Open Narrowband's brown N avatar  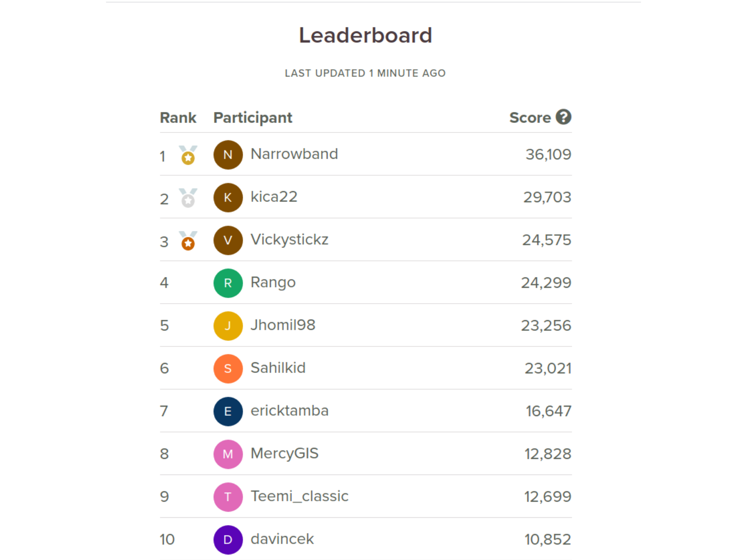228,155
